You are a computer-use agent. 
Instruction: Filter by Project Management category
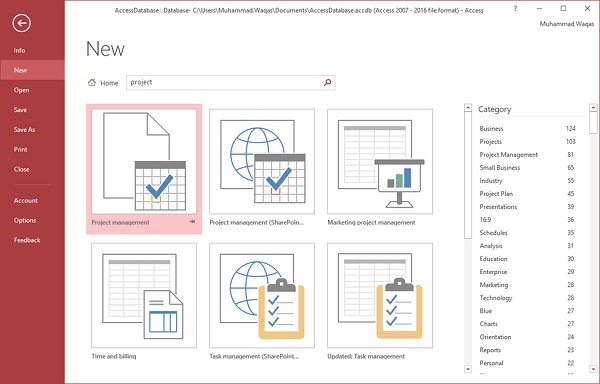pos(527,155)
